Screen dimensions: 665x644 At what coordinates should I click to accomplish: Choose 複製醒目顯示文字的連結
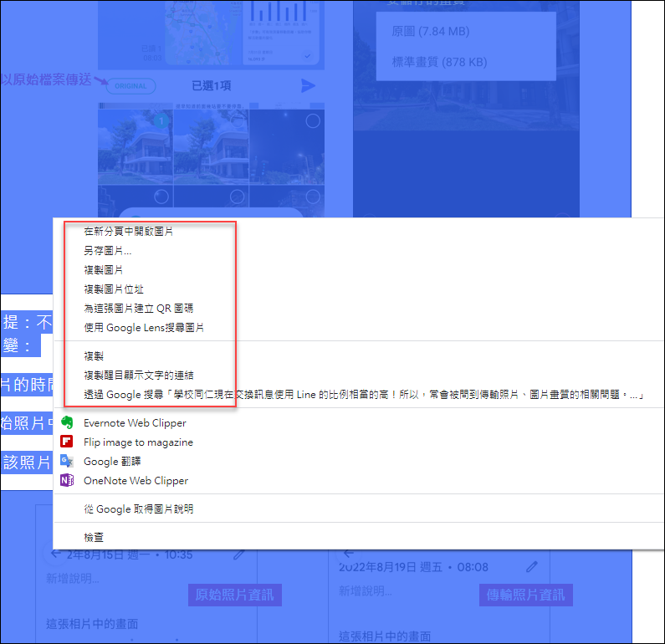tap(138, 376)
